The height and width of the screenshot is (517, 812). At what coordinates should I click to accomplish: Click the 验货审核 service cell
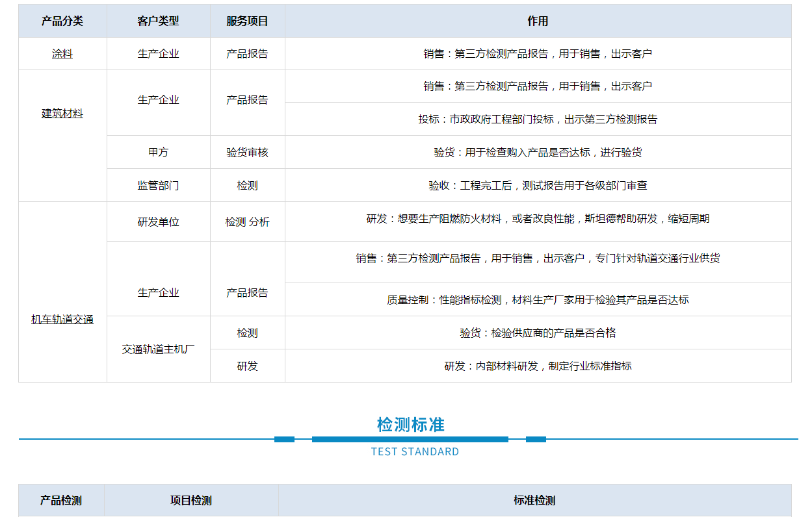pos(247,153)
